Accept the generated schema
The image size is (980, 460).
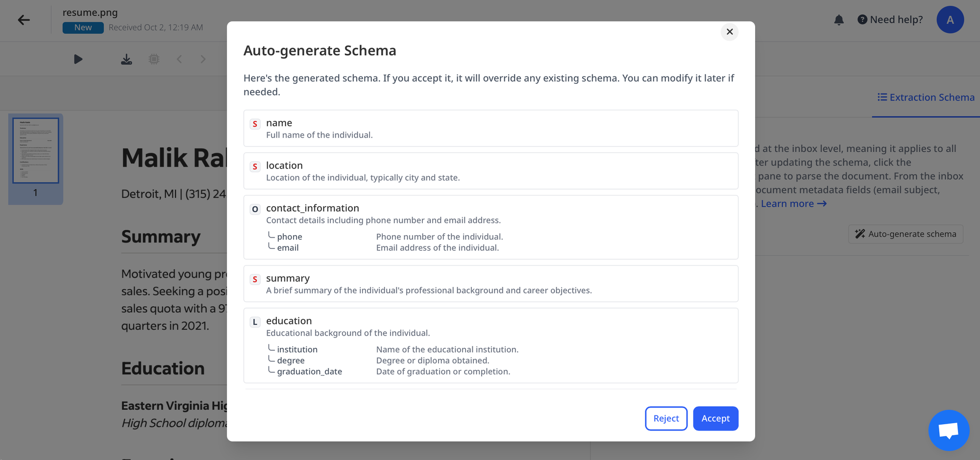715,418
